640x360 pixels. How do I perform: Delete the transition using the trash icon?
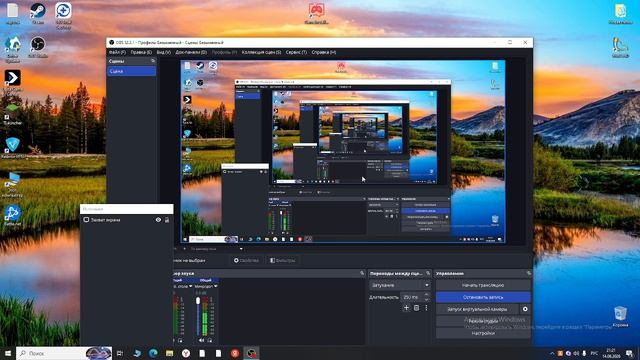(x=416, y=308)
